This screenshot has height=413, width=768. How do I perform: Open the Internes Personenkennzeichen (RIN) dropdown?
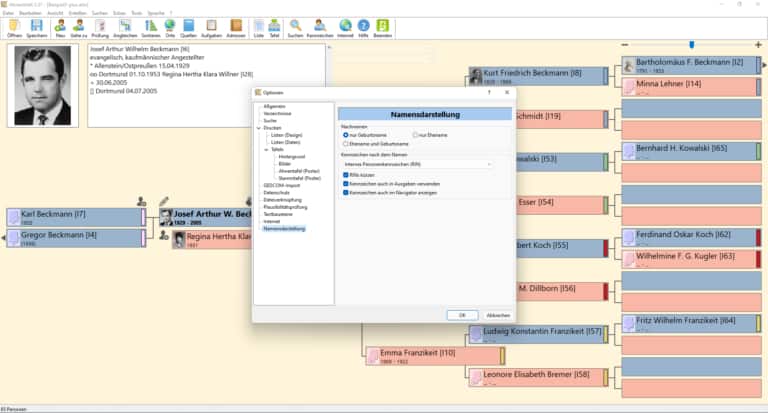(x=417, y=165)
